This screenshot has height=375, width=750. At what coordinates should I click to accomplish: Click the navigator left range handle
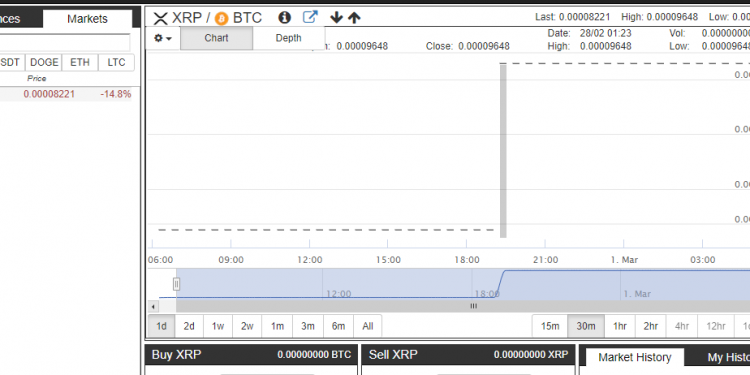click(x=176, y=284)
